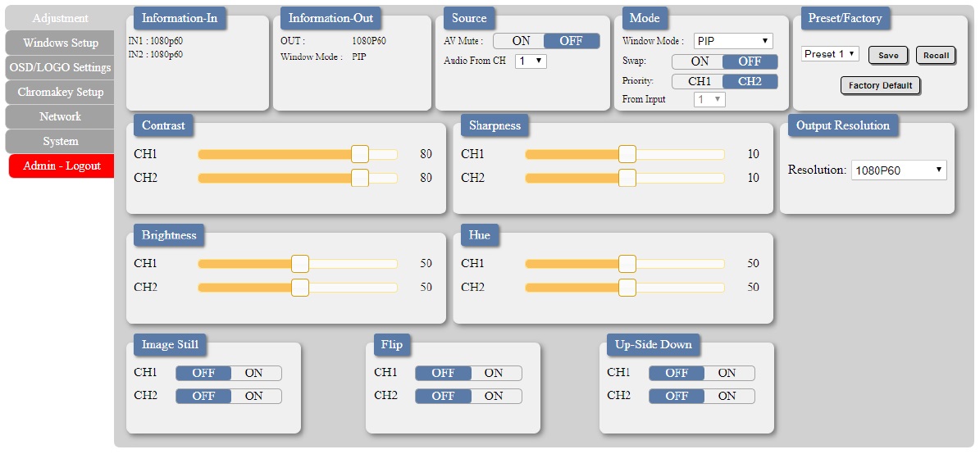Image resolution: width=980 pixels, height=454 pixels.
Task: Open the System tab
Action: point(61,141)
